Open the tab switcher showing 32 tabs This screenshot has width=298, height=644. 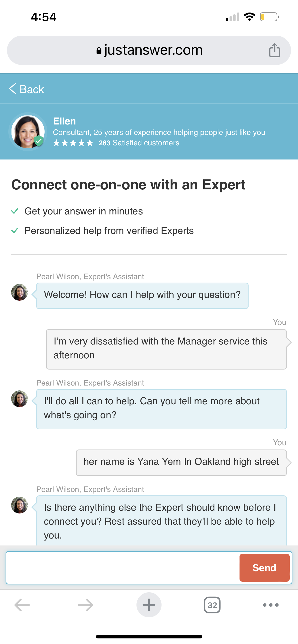tap(212, 605)
